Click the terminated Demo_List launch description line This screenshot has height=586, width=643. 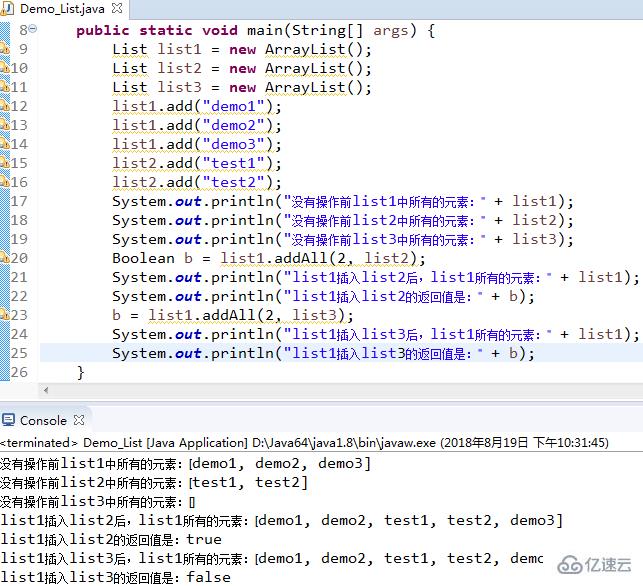click(x=304, y=443)
